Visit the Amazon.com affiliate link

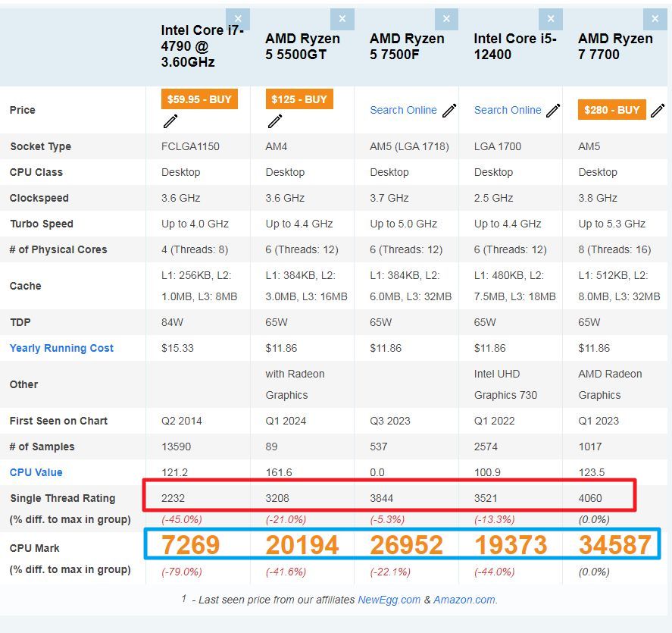pos(464,600)
